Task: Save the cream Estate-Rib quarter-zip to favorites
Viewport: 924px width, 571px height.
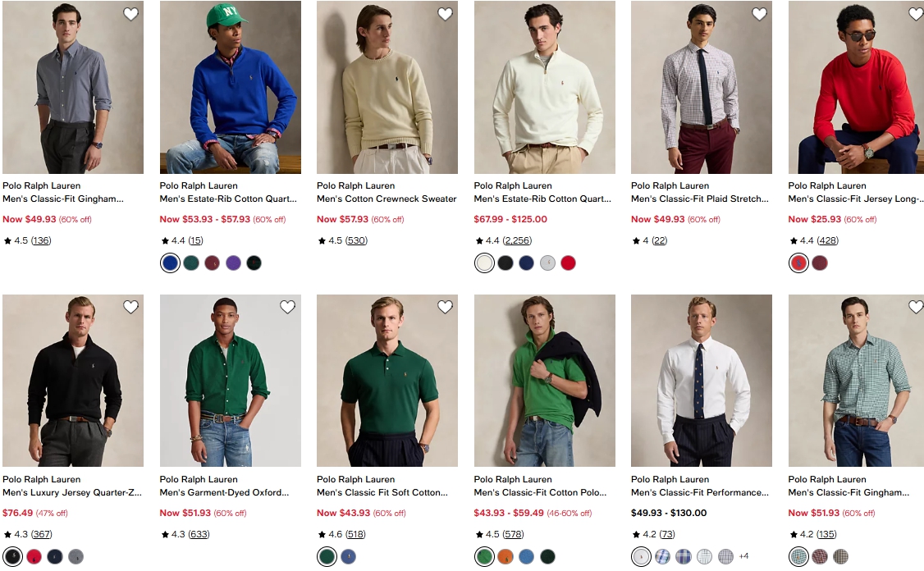Action: [602, 14]
